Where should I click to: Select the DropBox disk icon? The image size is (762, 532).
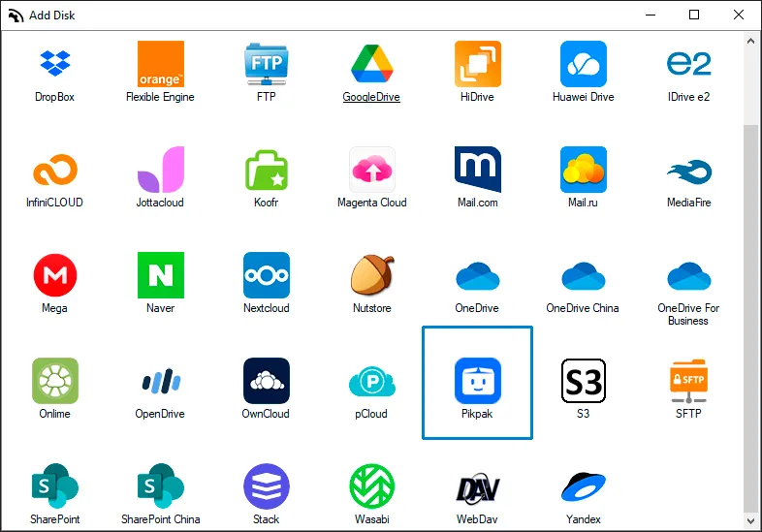(x=55, y=64)
